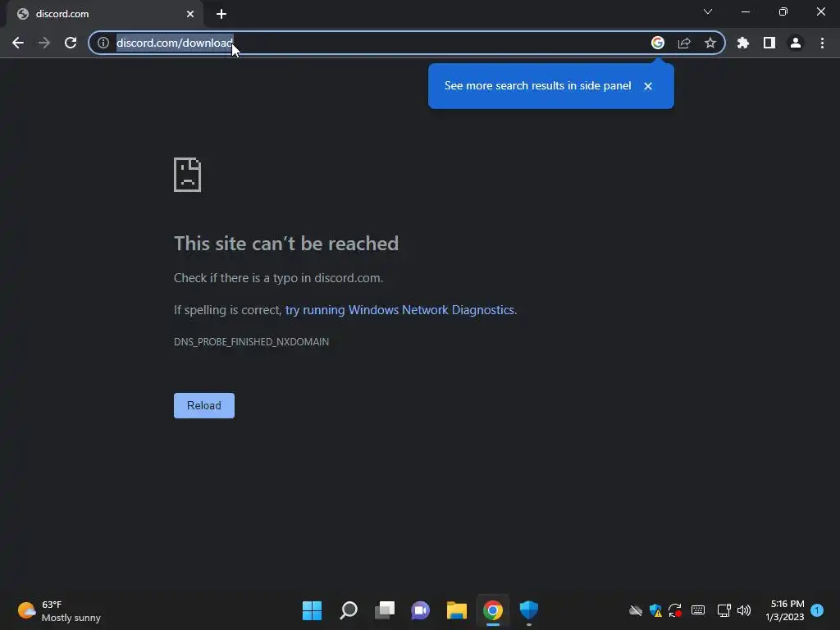
Task: Open Task View in the taskbar
Action: point(385,610)
